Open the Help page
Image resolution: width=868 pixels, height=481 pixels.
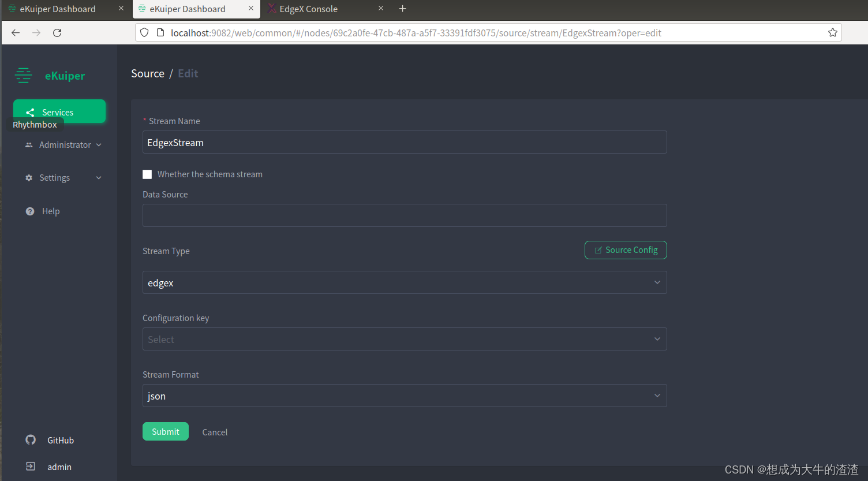51,211
